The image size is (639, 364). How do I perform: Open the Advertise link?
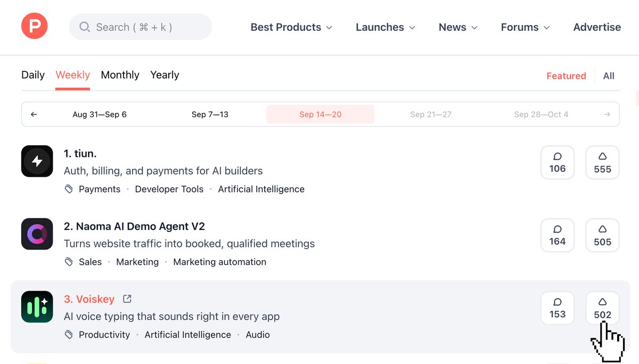(597, 27)
